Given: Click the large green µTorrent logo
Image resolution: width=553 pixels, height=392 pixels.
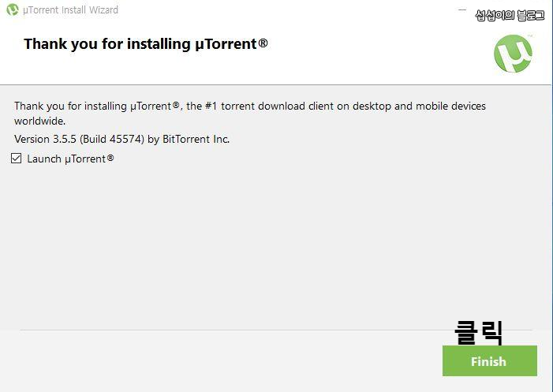Looking at the screenshot, I should (x=513, y=54).
